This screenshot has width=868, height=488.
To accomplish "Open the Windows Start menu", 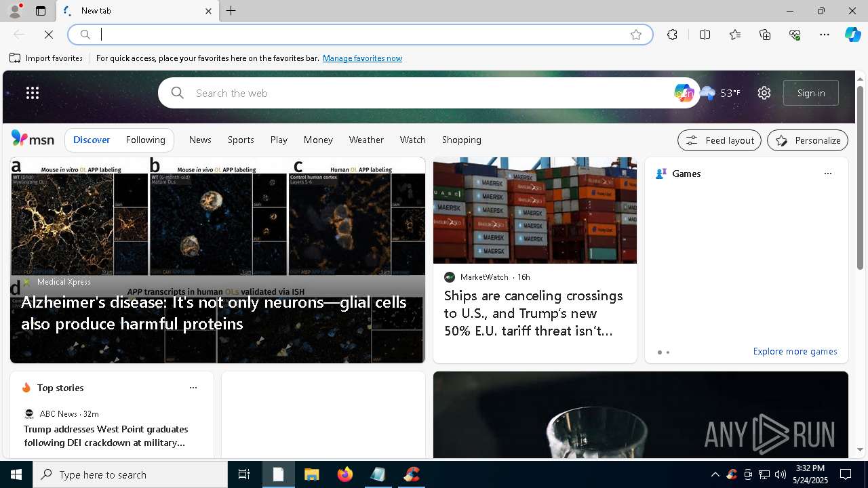I will coord(16,474).
